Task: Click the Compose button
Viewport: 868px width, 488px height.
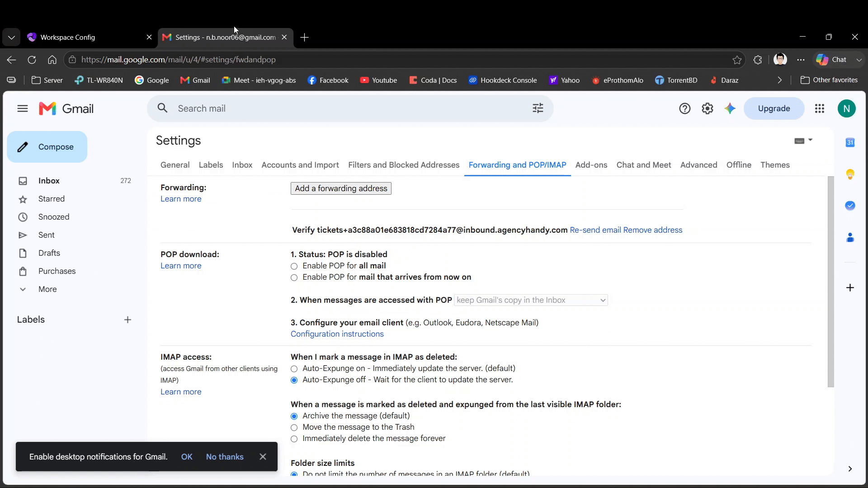Action: [x=47, y=147]
